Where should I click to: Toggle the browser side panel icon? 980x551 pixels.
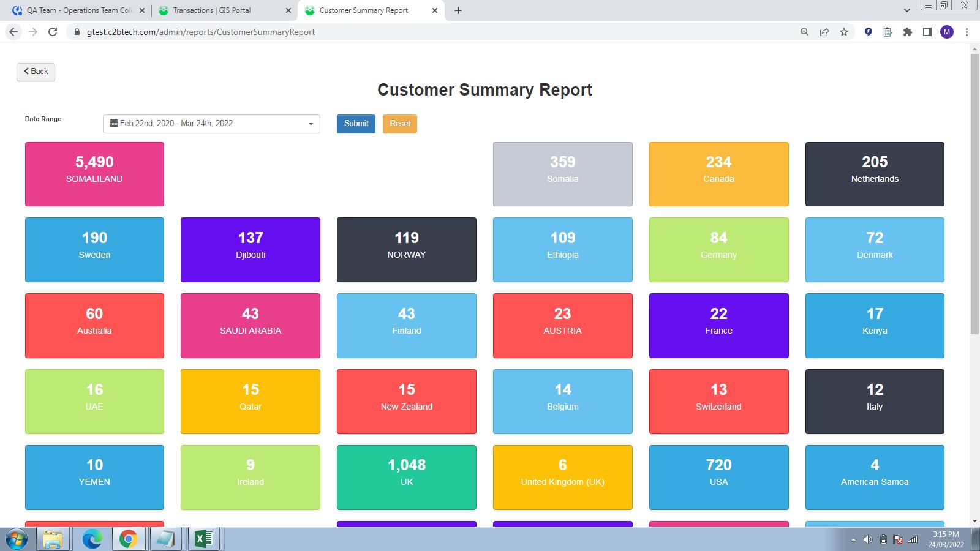(927, 32)
